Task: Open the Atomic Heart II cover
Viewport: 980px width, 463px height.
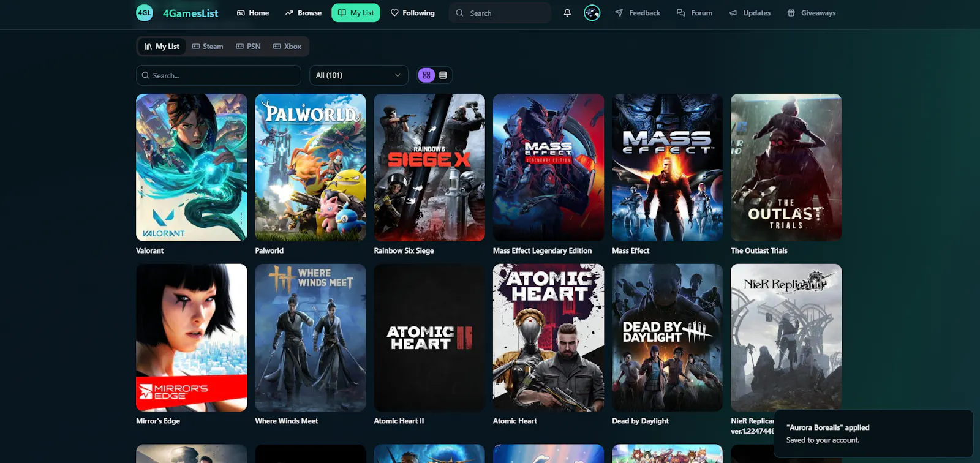Action: tap(429, 337)
